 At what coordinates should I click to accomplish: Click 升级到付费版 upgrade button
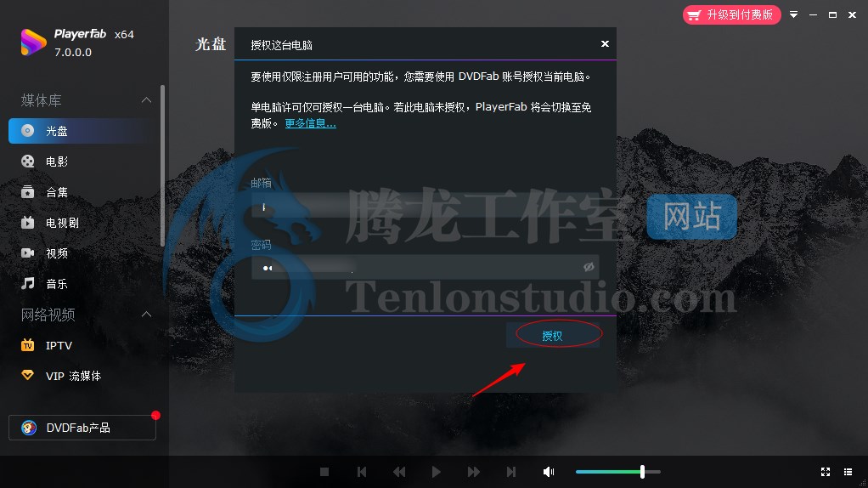click(732, 15)
